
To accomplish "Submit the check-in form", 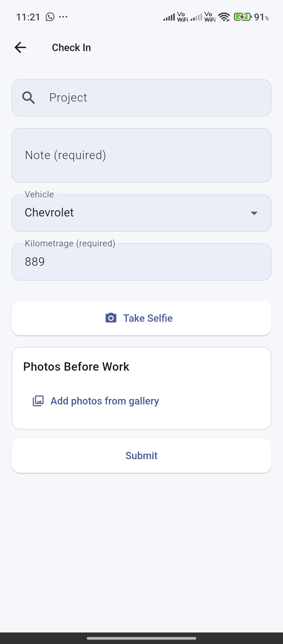I will pyautogui.click(x=141, y=456).
